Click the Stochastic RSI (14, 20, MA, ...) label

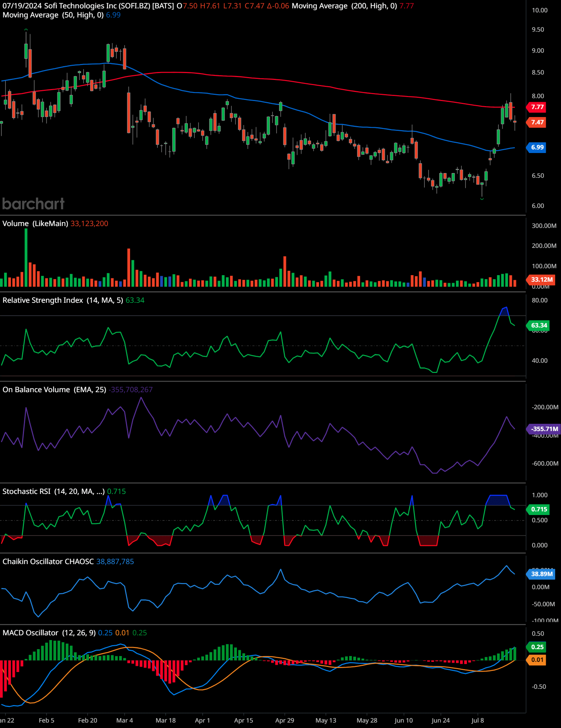click(x=54, y=491)
